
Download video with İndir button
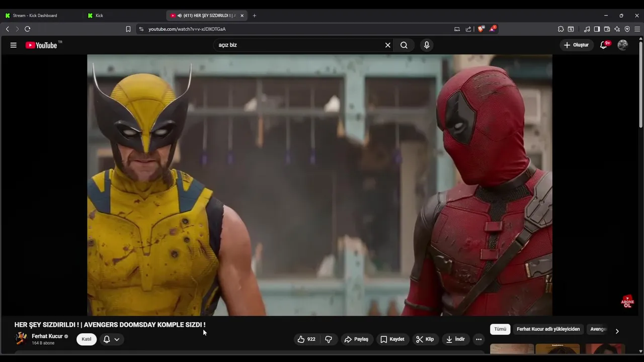[x=455, y=339]
